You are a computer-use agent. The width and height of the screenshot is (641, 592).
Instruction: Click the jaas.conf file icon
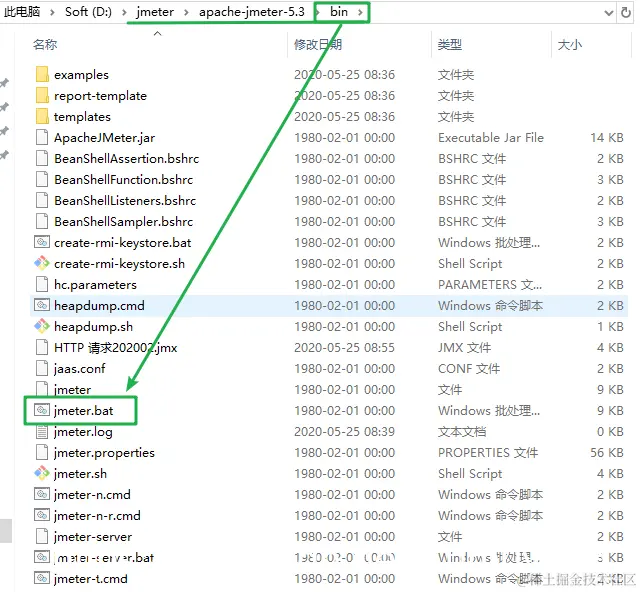(42, 368)
